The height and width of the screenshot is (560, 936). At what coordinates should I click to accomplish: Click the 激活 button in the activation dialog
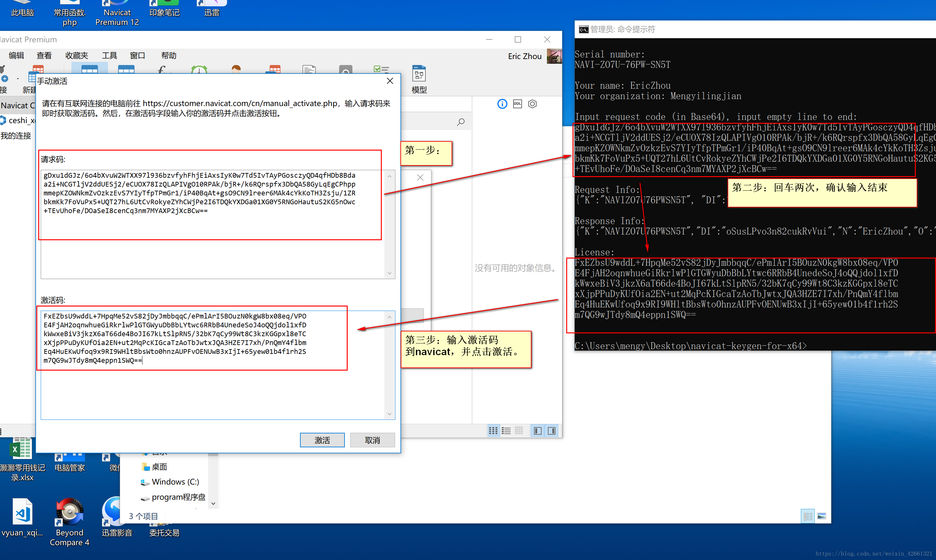(x=322, y=440)
